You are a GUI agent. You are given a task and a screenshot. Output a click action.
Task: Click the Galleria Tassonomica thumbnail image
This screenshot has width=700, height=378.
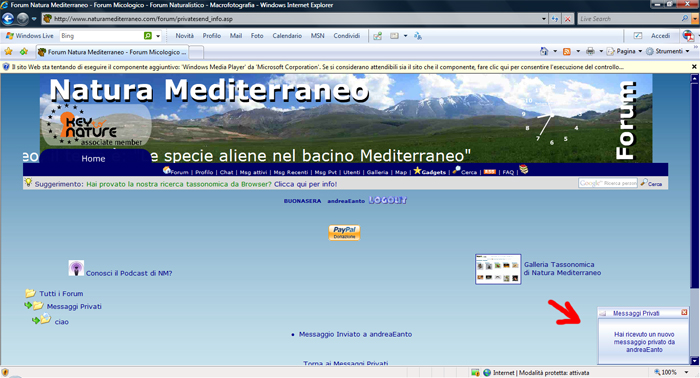click(x=498, y=269)
